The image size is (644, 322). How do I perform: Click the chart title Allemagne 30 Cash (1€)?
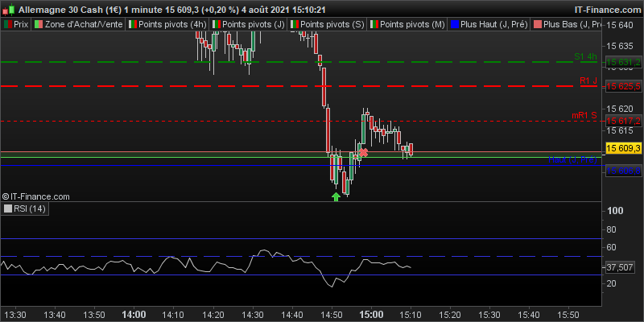(69, 9)
